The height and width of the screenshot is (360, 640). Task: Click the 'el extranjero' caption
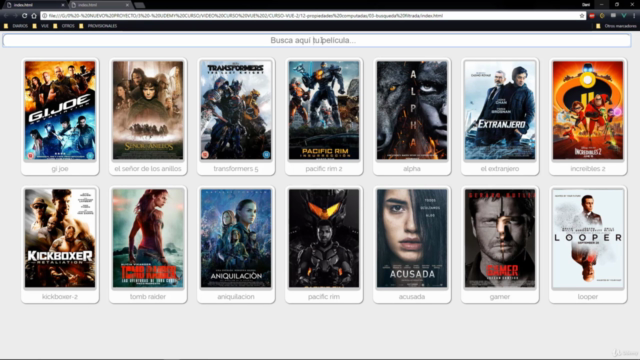(500, 169)
